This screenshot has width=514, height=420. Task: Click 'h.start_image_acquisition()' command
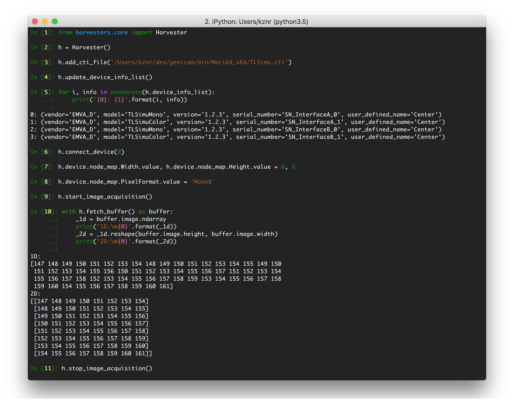(105, 197)
